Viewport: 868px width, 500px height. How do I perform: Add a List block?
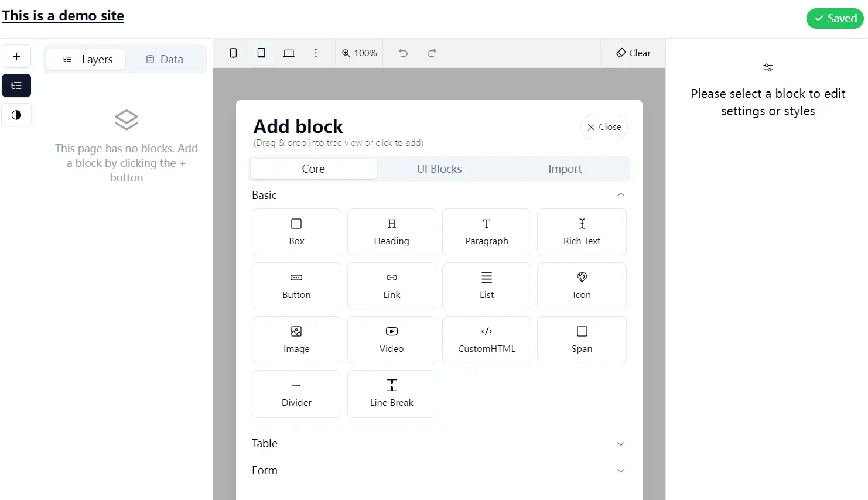[487, 286]
